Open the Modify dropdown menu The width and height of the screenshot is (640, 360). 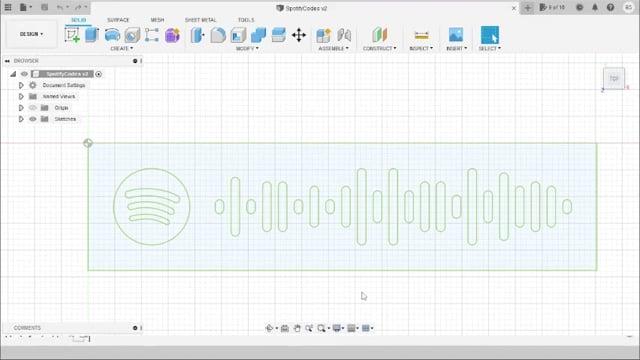click(247, 48)
